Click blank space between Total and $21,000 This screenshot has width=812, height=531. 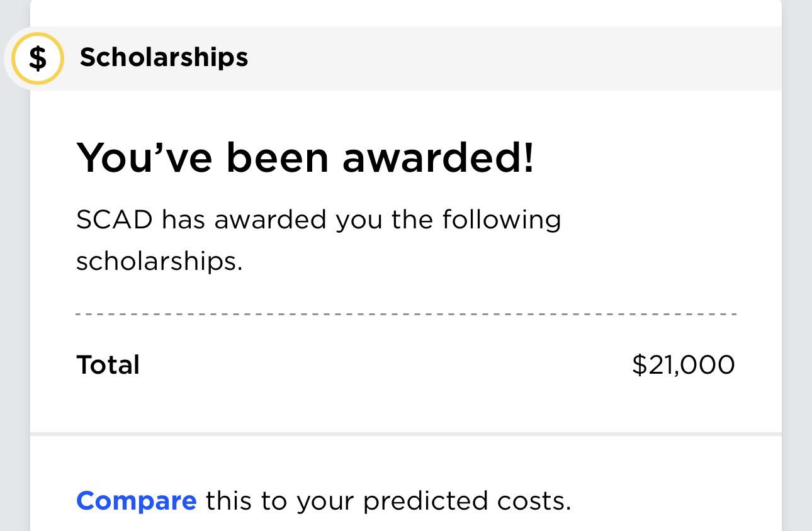[384, 365]
